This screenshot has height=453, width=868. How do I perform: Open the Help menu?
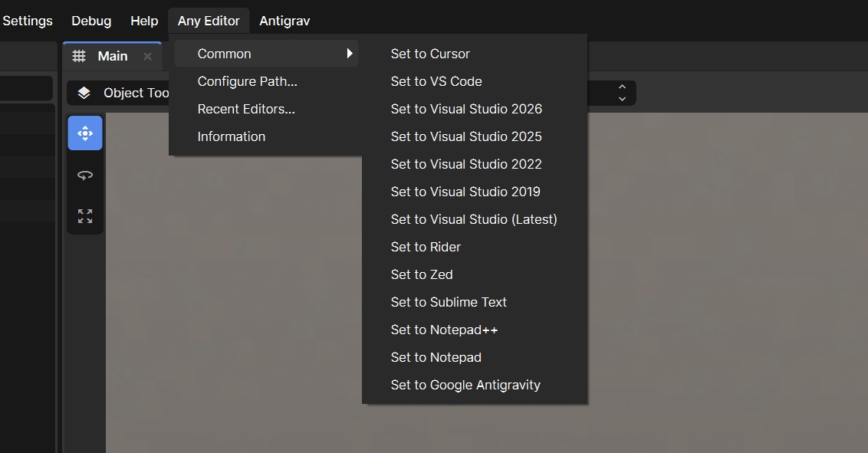click(x=144, y=21)
